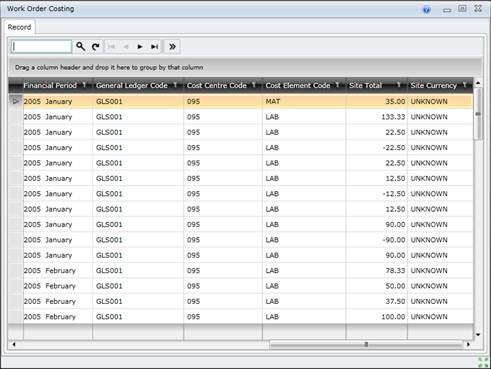Click the 50.00 site total cell

click(377, 286)
